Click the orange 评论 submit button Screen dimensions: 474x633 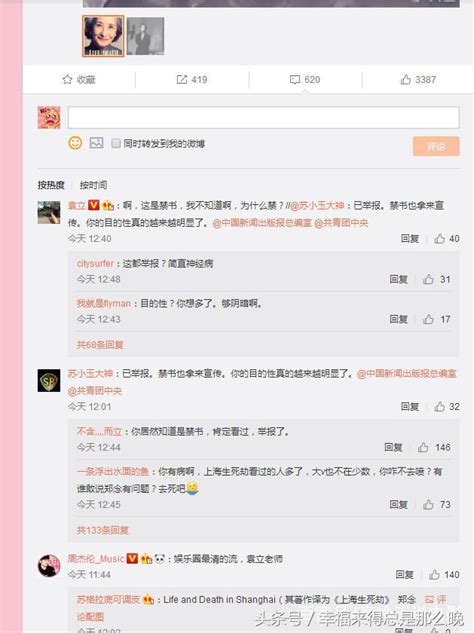point(436,146)
